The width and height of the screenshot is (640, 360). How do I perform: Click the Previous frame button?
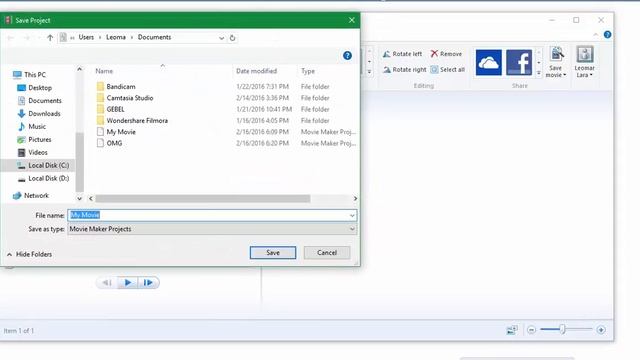point(107,282)
